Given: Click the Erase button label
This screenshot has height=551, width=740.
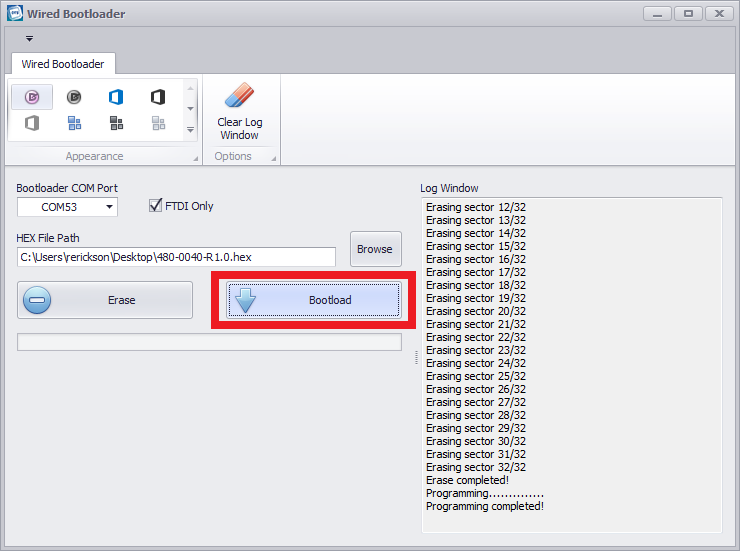Looking at the screenshot, I should click(x=122, y=300).
